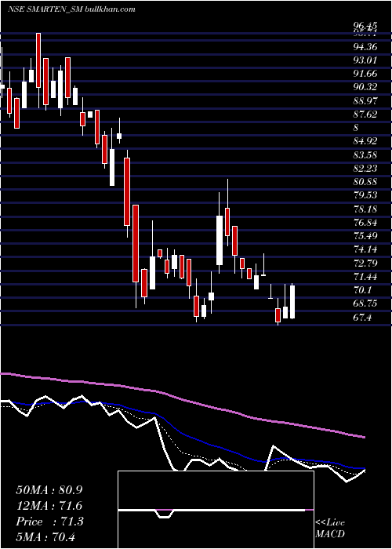Click the 12MA : 71.6 readout
The width and height of the screenshot is (392, 549).
tap(49, 506)
